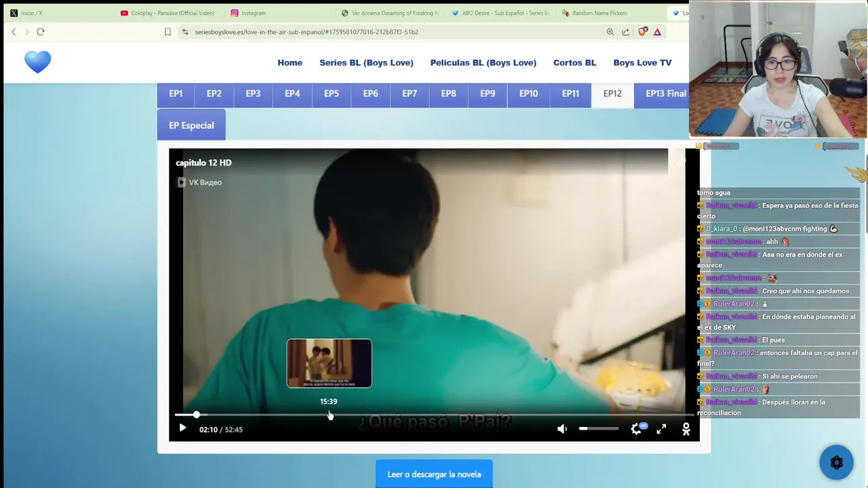Viewport: 868px width, 488px height.
Task: Select episode EP3
Action: 253,94
